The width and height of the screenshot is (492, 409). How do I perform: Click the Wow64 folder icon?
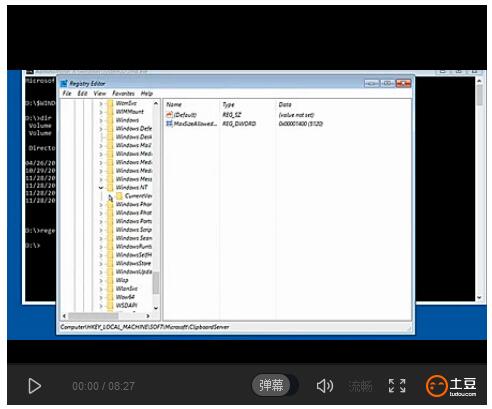tap(110, 297)
